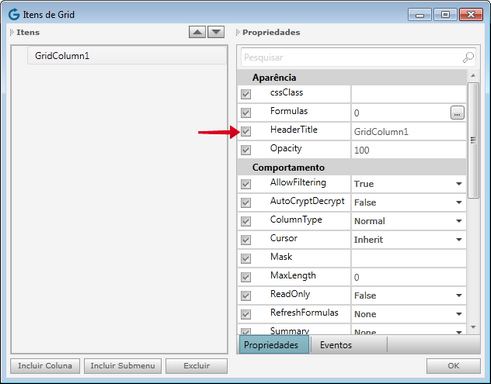Toggle the cssClass checkbox

tap(246, 94)
